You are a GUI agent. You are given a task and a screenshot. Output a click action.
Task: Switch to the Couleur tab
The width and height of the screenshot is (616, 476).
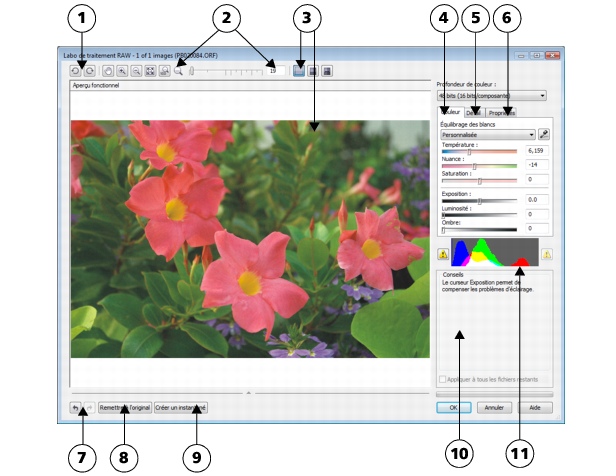[x=451, y=112]
